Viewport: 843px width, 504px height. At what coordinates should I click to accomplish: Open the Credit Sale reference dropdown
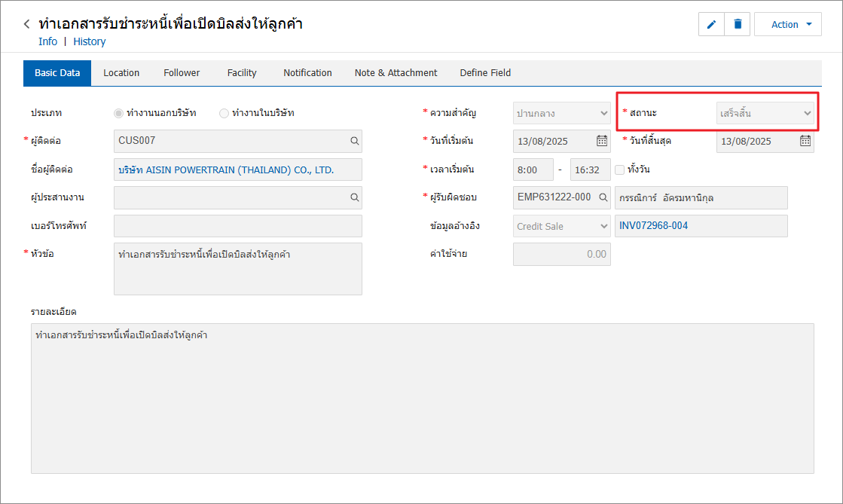(x=561, y=226)
